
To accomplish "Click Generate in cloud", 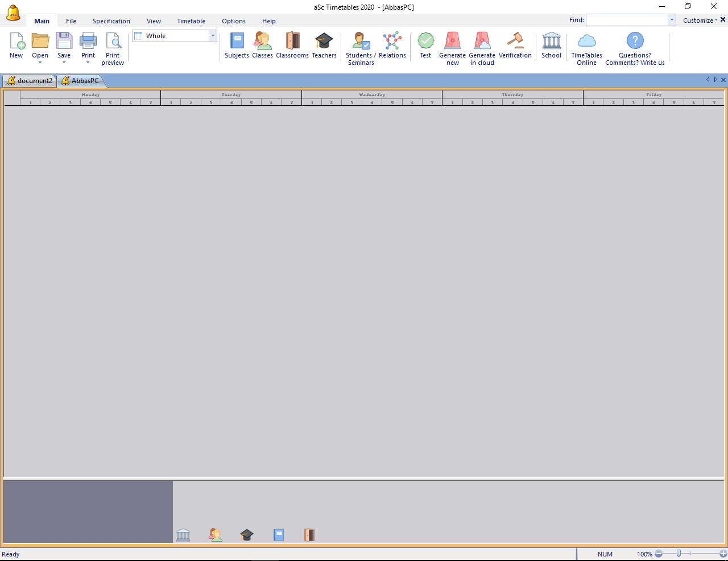I will point(482,49).
